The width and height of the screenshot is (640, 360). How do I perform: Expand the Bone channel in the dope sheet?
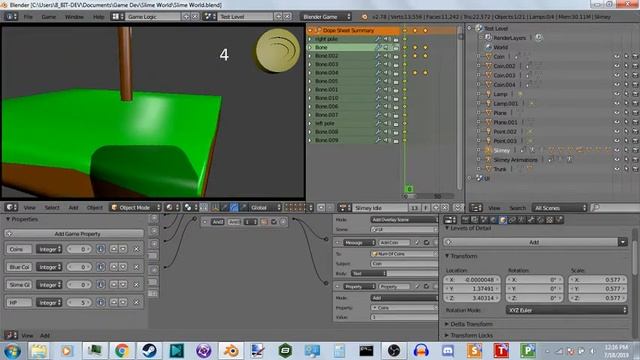click(310, 47)
